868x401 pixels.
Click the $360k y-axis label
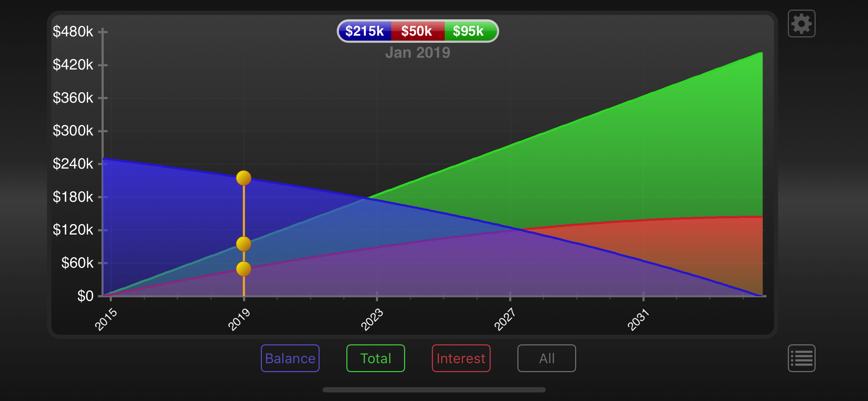73,98
